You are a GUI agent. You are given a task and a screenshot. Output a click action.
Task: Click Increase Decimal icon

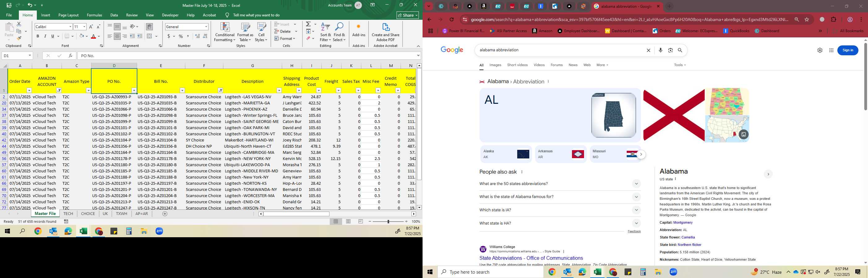click(198, 36)
